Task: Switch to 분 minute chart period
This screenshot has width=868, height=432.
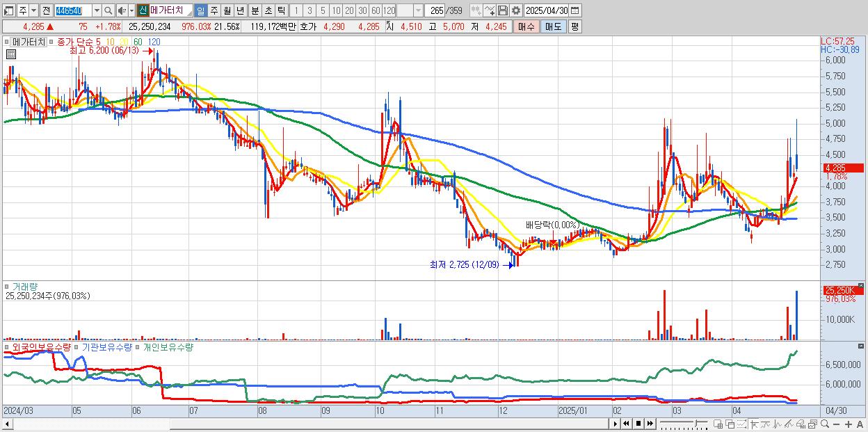Action: [255, 10]
